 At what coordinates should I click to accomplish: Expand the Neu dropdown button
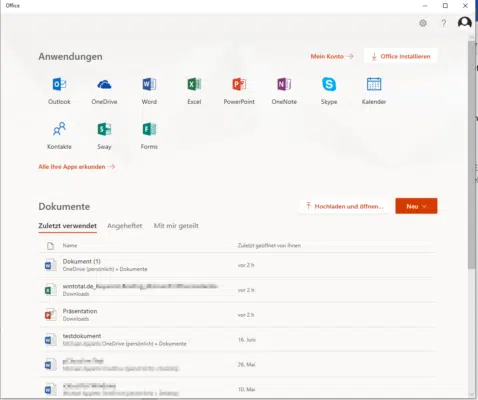pyautogui.click(x=416, y=206)
